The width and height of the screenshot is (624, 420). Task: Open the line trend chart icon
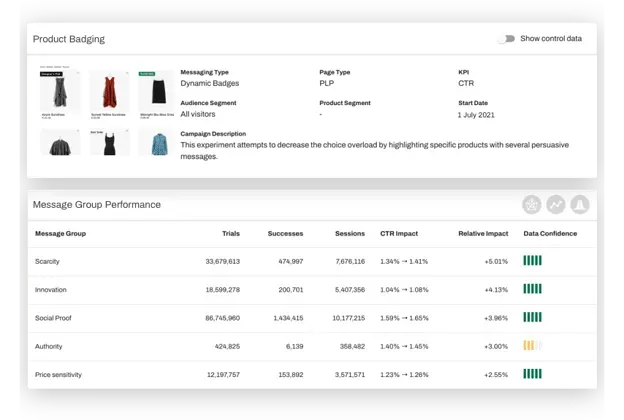tap(556, 205)
